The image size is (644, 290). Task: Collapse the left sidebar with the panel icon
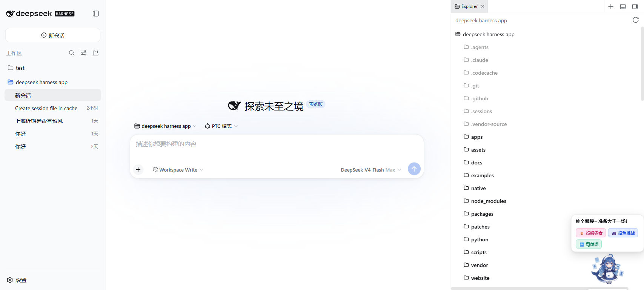(x=96, y=14)
